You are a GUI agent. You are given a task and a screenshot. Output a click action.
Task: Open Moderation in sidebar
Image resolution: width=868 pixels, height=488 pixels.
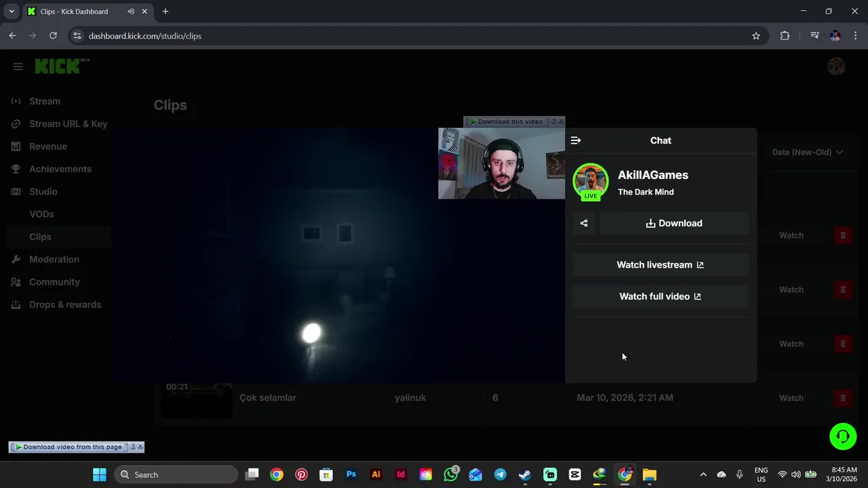click(56, 259)
